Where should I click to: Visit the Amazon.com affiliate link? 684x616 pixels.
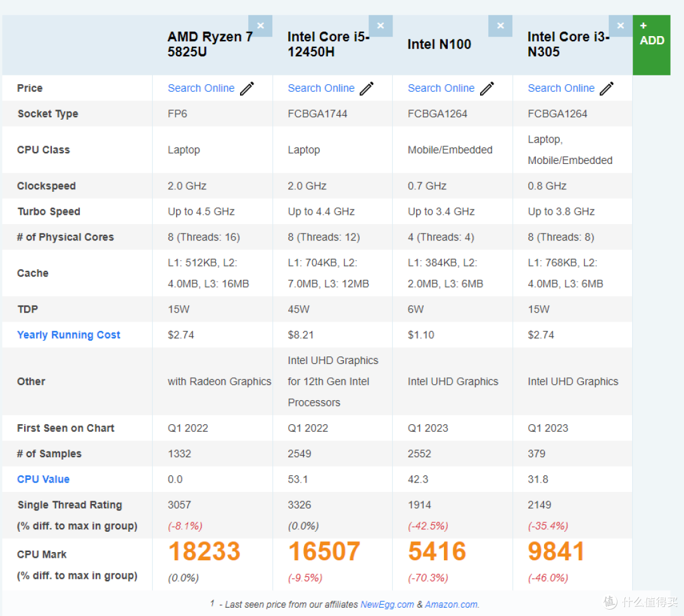pyautogui.click(x=452, y=605)
